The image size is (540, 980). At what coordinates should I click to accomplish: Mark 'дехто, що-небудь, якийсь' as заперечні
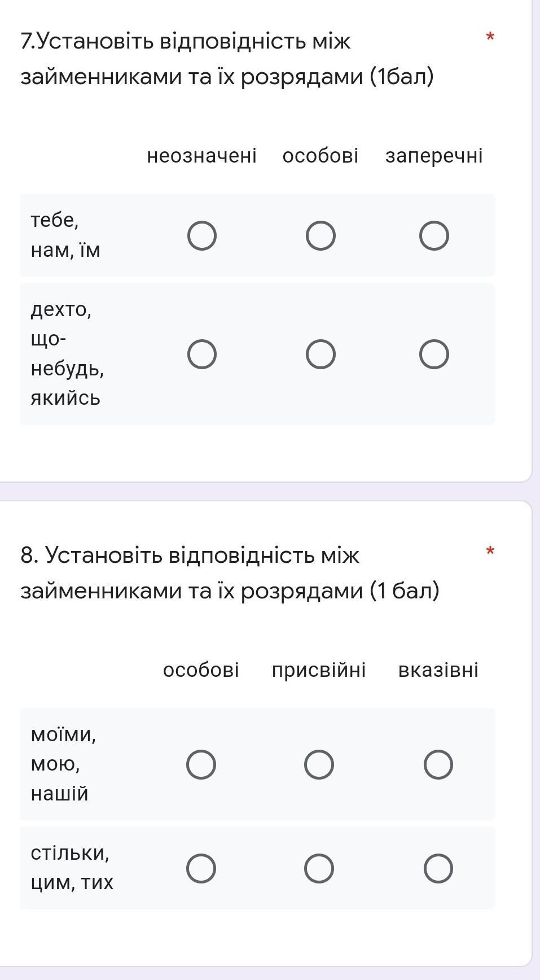coord(434,355)
